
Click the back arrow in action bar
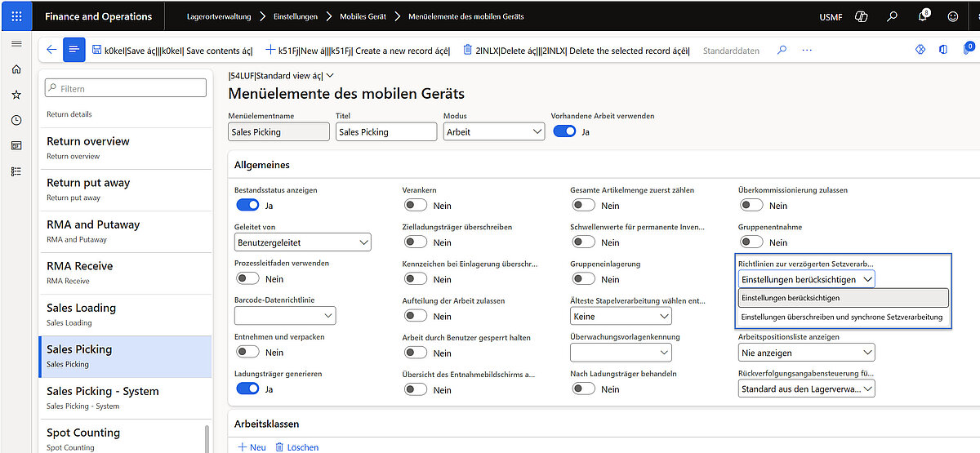click(x=51, y=50)
